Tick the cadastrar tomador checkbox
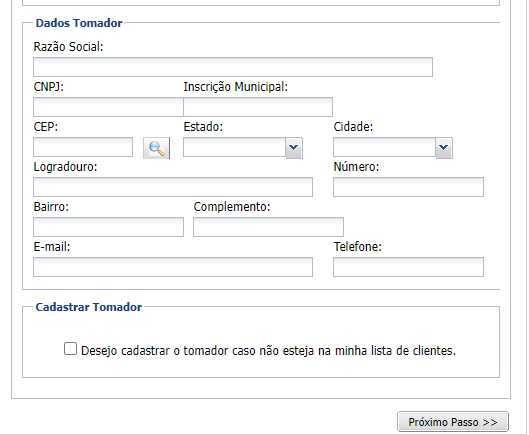The image size is (529, 435). click(x=71, y=349)
